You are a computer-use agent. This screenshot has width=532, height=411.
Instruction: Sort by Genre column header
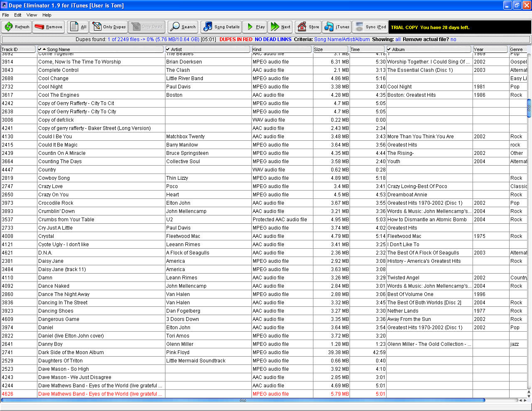point(518,49)
